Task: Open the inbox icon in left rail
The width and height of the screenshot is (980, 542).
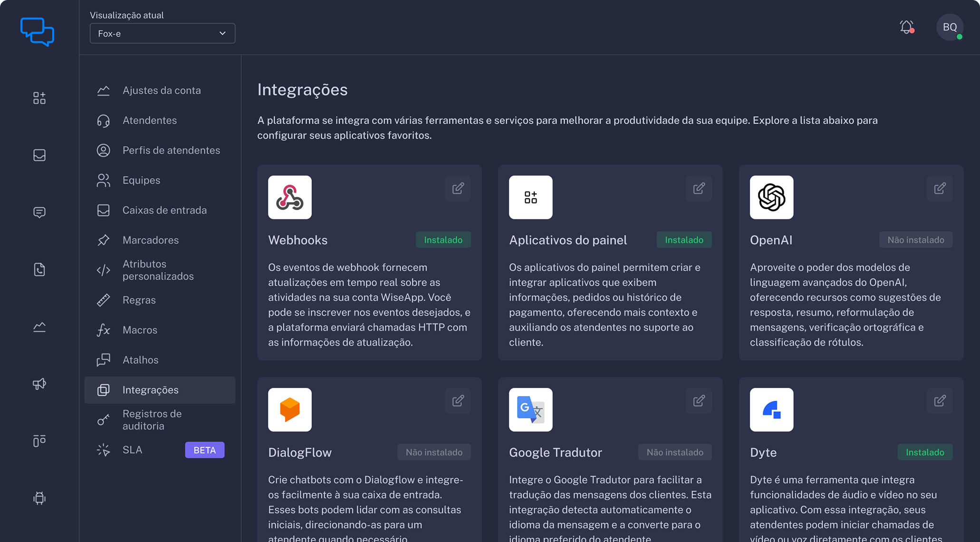Action: click(39, 155)
